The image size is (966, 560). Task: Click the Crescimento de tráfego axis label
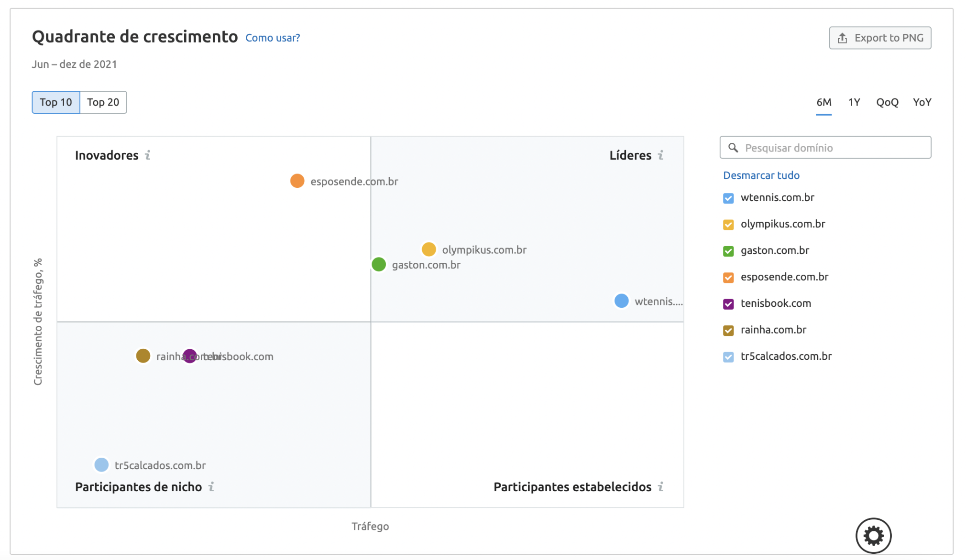click(38, 322)
